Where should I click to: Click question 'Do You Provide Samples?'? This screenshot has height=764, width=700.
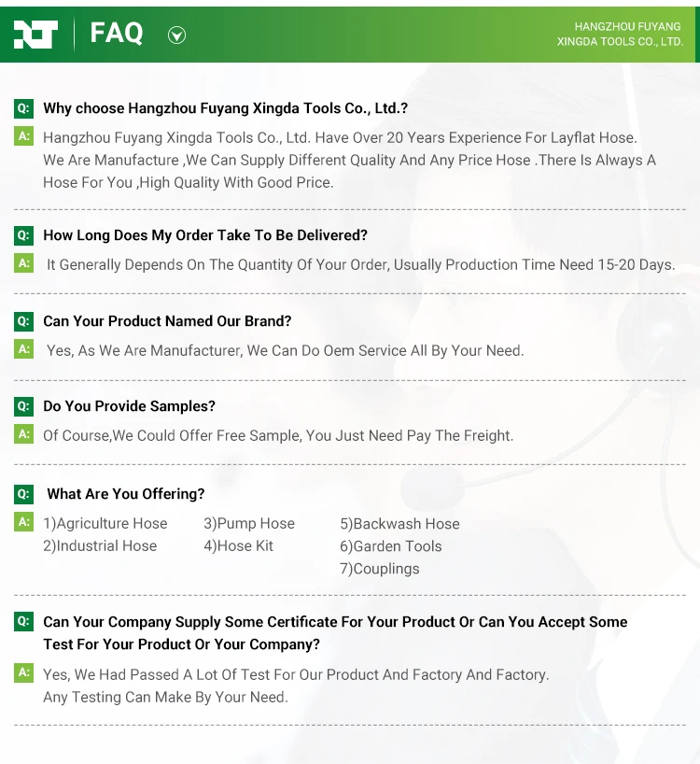(x=129, y=406)
